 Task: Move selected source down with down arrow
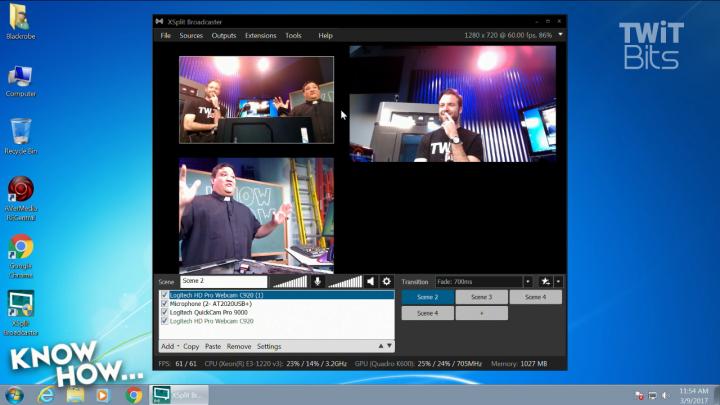[x=389, y=346]
